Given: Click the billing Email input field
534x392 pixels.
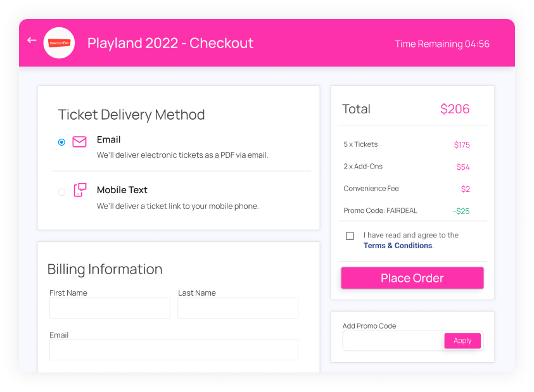Looking at the screenshot, I should click(174, 350).
